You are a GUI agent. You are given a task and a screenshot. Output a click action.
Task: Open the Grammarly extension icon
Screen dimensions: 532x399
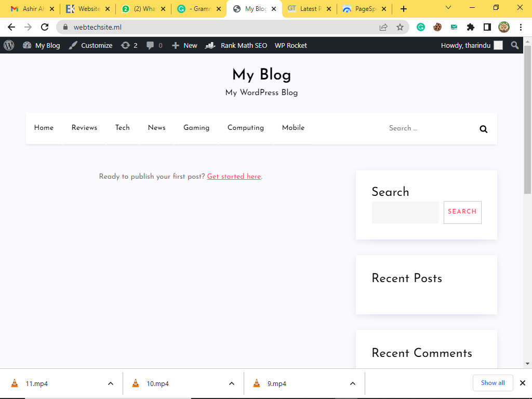(x=421, y=27)
